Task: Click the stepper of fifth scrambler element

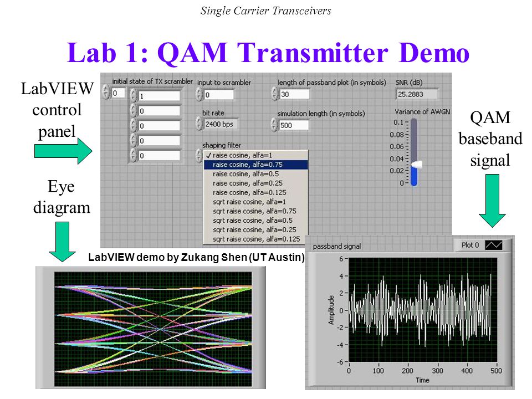Action: (x=134, y=156)
